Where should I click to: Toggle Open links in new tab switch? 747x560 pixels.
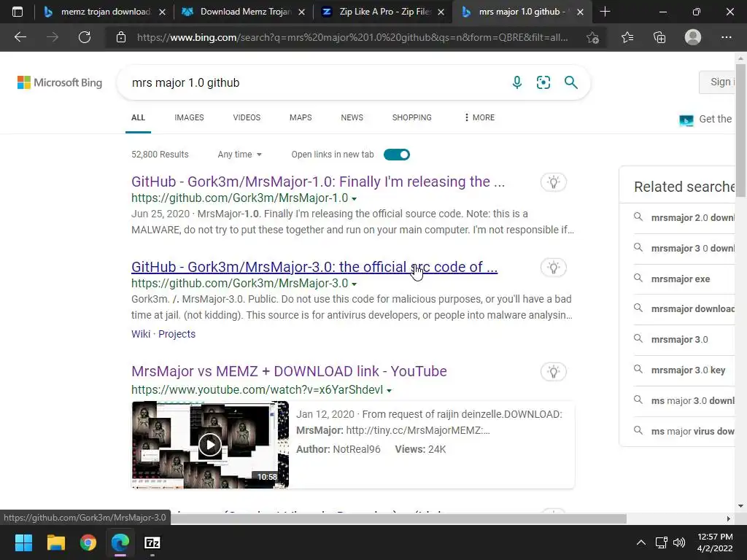[x=396, y=155]
